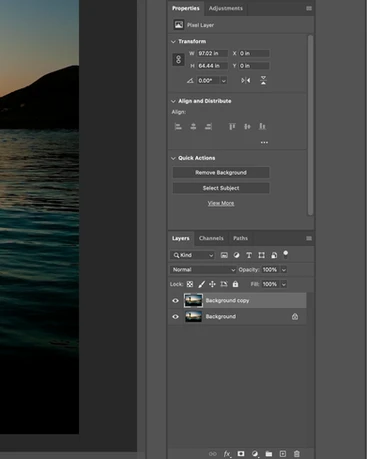367x459 pixels.
Task: Click the width field showing 97.02 in
Action: (x=213, y=53)
